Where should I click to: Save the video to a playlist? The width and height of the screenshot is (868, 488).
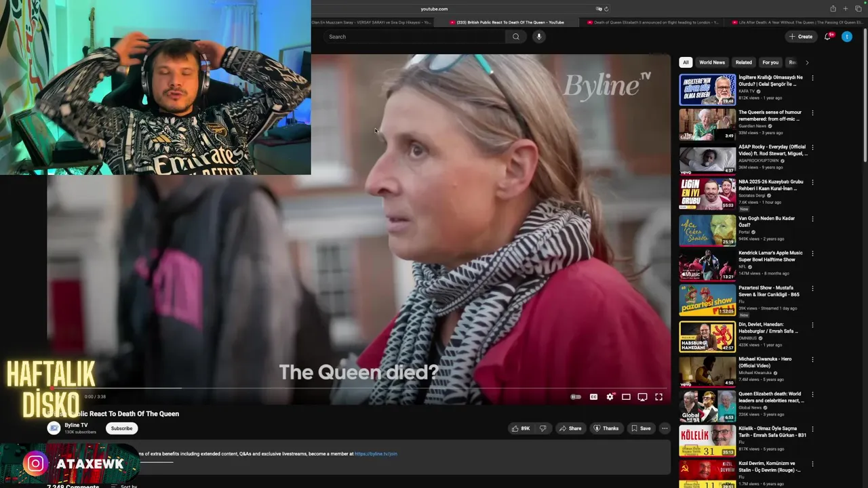[641, 428]
